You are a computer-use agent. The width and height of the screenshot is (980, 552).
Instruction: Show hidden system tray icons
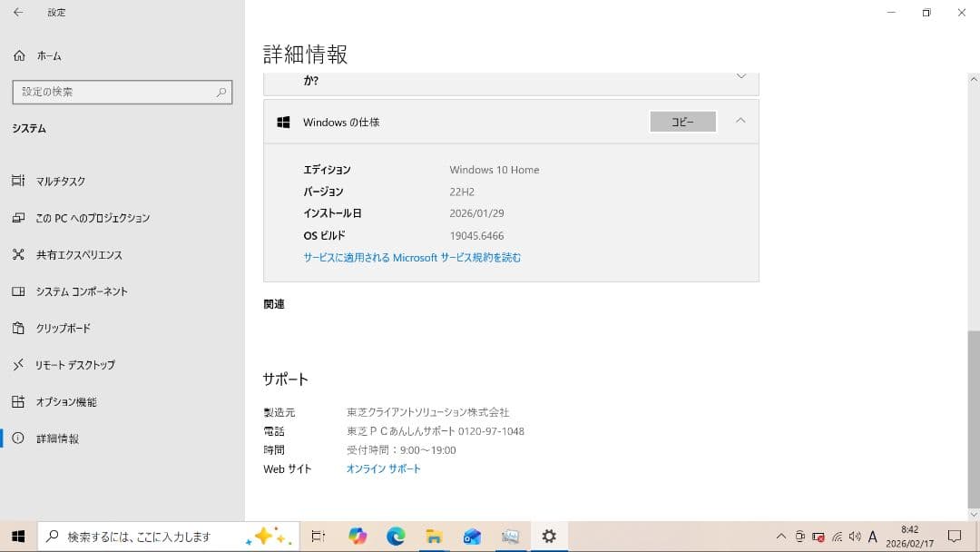(x=781, y=537)
